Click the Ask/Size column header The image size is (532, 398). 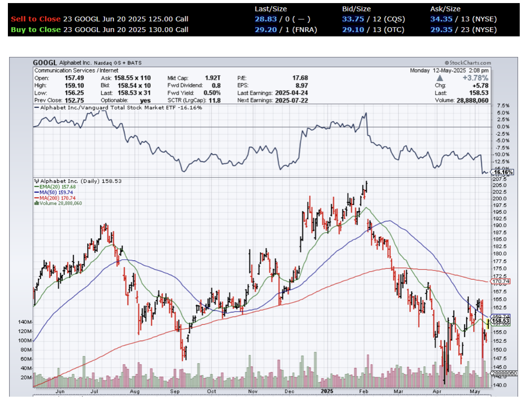click(x=444, y=9)
